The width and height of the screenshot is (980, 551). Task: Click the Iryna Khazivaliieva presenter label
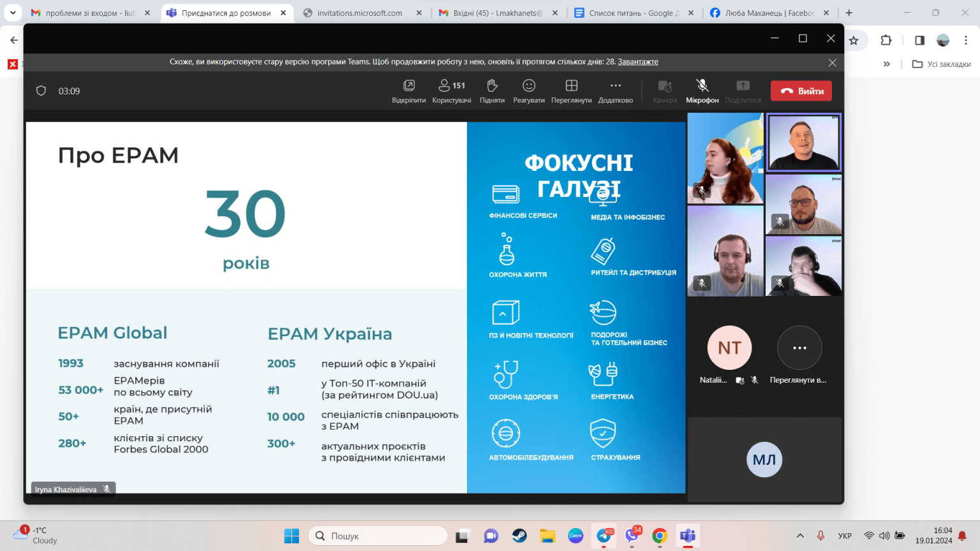[73, 489]
